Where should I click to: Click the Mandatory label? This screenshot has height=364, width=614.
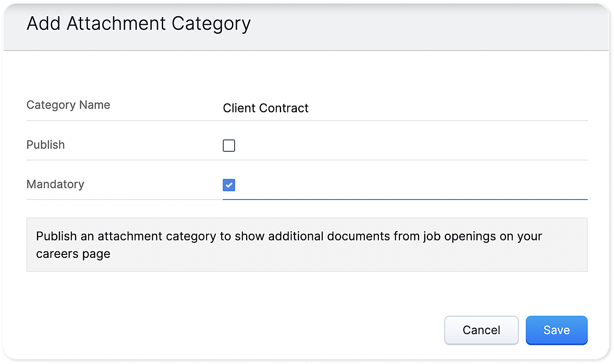55,184
